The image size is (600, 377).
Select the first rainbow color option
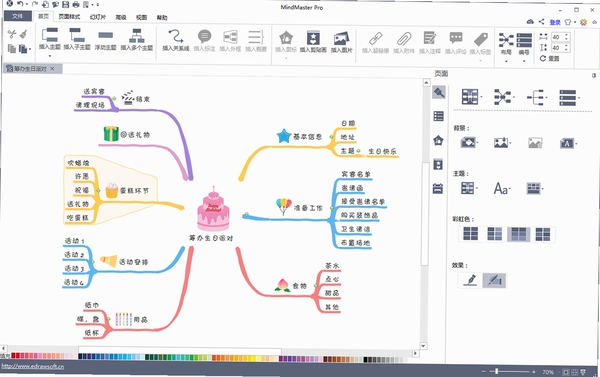tap(470, 233)
